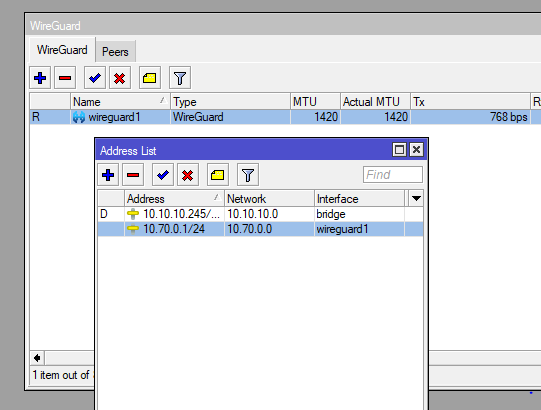The width and height of the screenshot is (541, 410).
Task: Select the WireGuard tab
Action: tap(62, 50)
